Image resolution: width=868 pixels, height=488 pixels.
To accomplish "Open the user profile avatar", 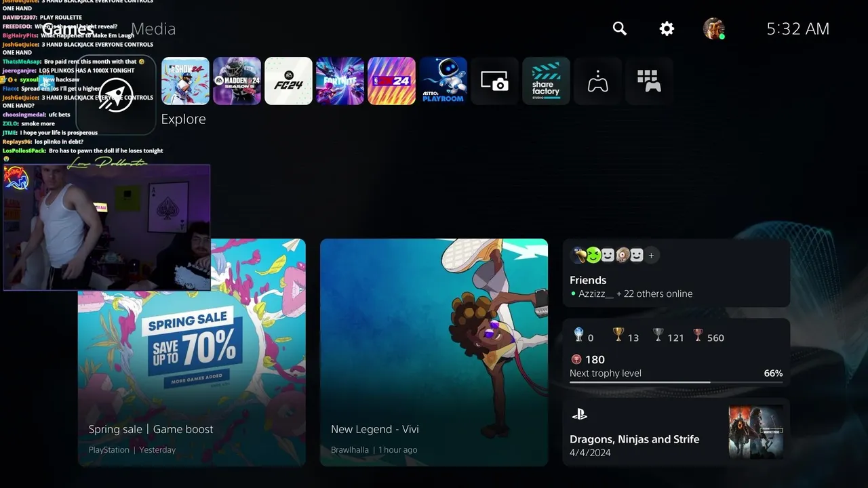I will [x=713, y=28].
